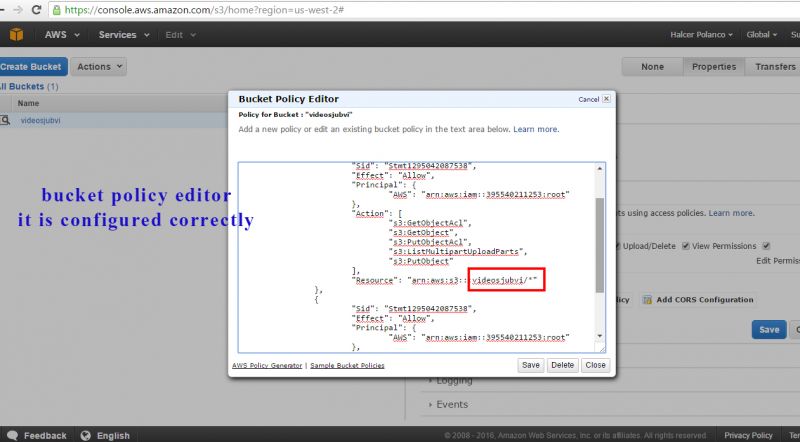Open the AWS dropdown menu
Viewport: 800px width, 442px height.
coord(62,35)
